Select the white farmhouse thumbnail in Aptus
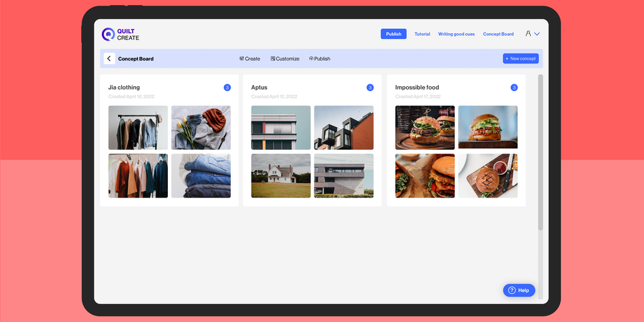The image size is (644, 322). pos(280,175)
